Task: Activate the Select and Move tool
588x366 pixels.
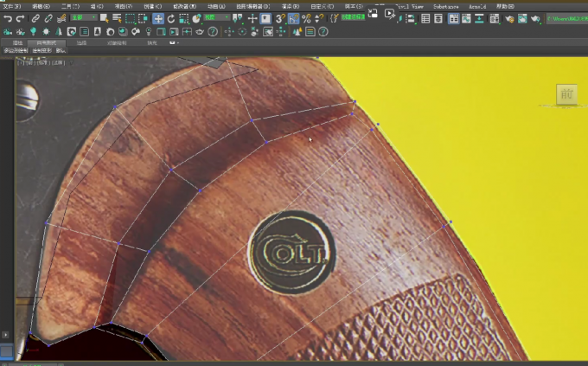Action: 158,18
